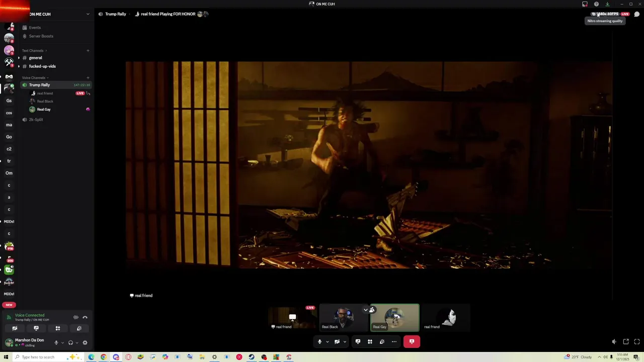The height and width of the screenshot is (362, 644).
Task: Select the real friend avatar participant tile
Action: (x=446, y=318)
